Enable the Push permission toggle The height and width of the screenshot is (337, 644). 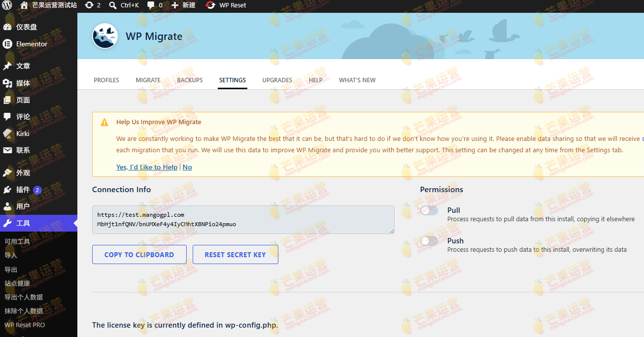click(429, 241)
